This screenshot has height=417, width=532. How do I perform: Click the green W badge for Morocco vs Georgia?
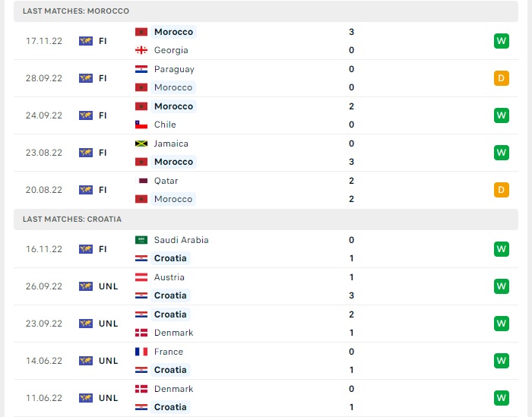coord(501,41)
